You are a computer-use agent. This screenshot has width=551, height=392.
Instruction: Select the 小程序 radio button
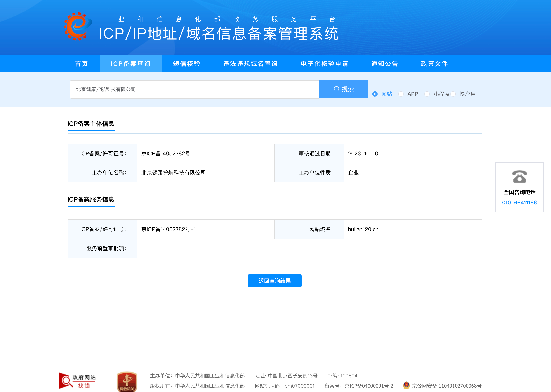click(x=427, y=94)
